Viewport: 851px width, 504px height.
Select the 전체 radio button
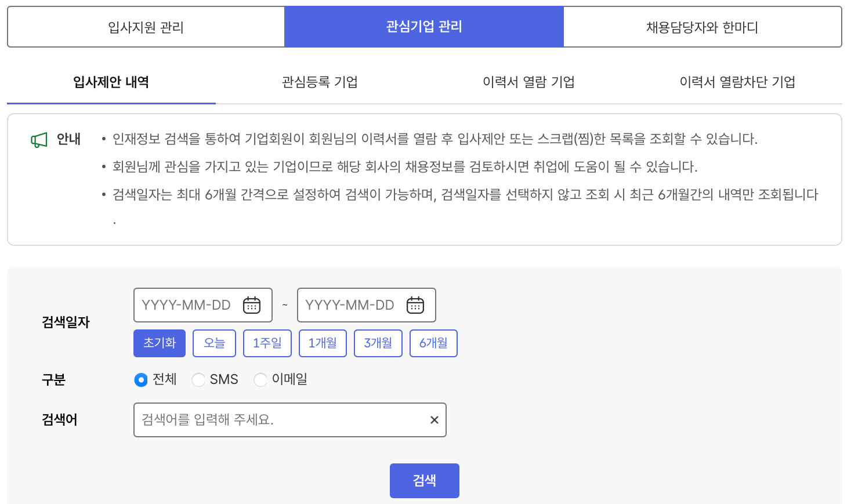click(x=140, y=380)
